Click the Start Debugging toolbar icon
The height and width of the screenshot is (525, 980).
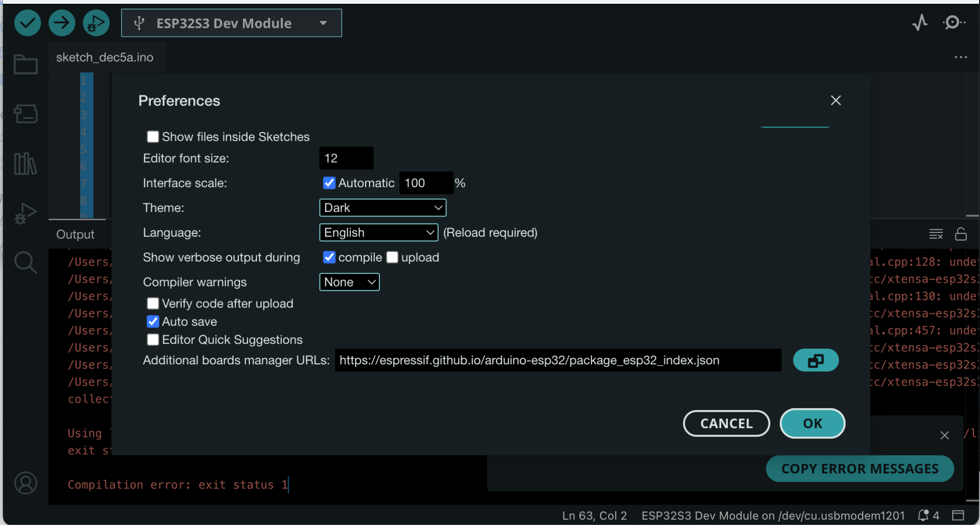[x=96, y=22]
